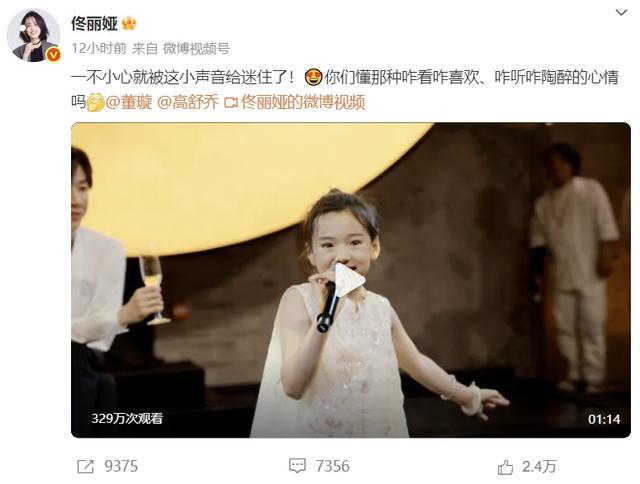Image resolution: width=640 pixels, height=484 pixels.
Task: Click the like count 2.4万
Action: click(539, 466)
